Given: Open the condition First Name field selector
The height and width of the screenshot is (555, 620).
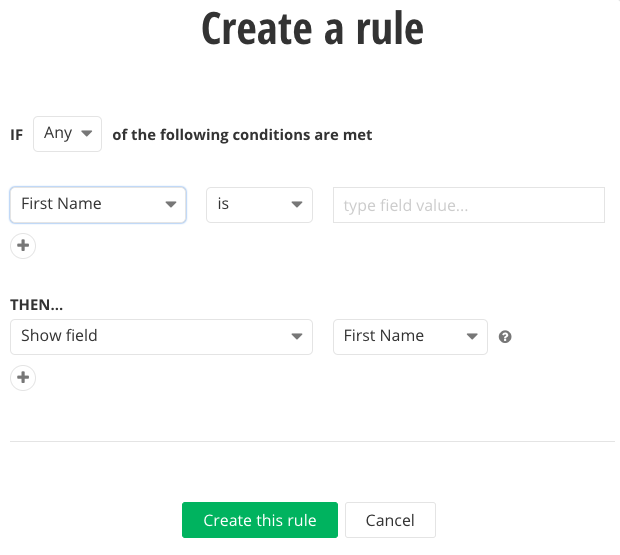Looking at the screenshot, I should pos(98,205).
